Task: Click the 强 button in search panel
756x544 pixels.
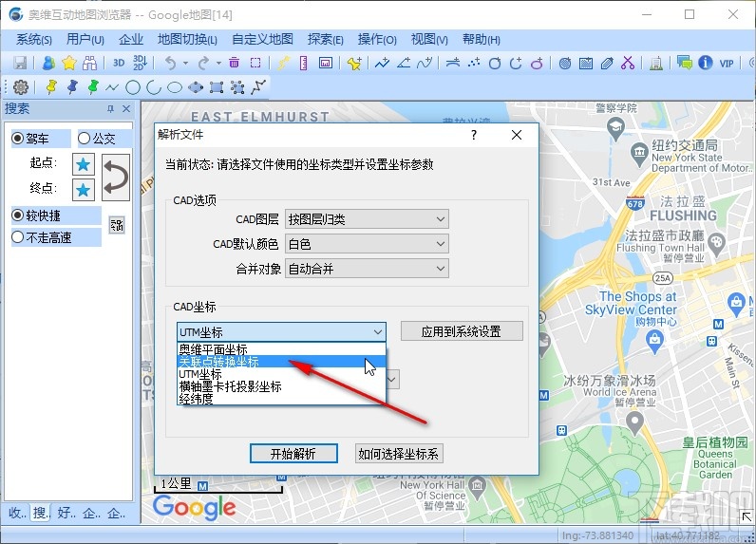Action: coord(117,225)
